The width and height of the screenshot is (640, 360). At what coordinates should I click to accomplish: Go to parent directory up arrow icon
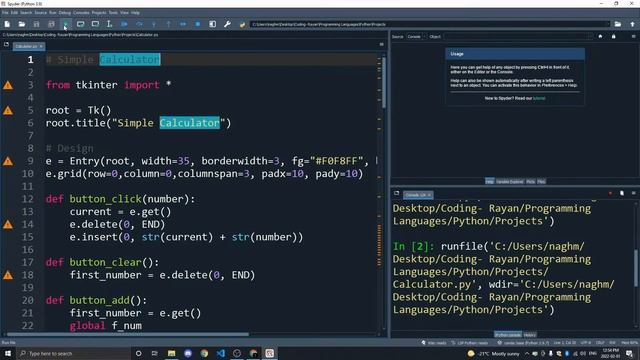(x=632, y=24)
